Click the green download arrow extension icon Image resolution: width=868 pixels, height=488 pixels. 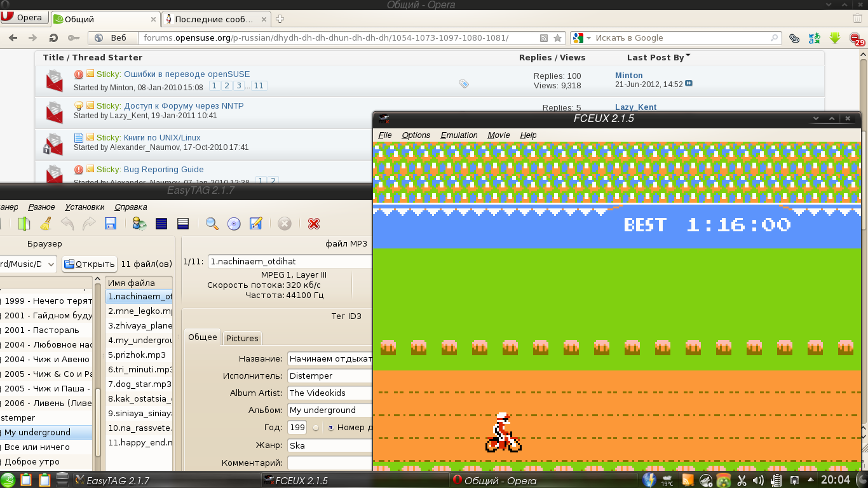835,38
